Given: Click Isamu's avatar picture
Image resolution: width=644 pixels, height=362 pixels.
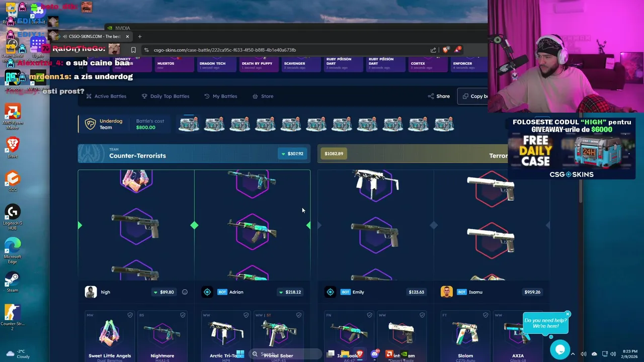Looking at the screenshot, I should (446, 292).
